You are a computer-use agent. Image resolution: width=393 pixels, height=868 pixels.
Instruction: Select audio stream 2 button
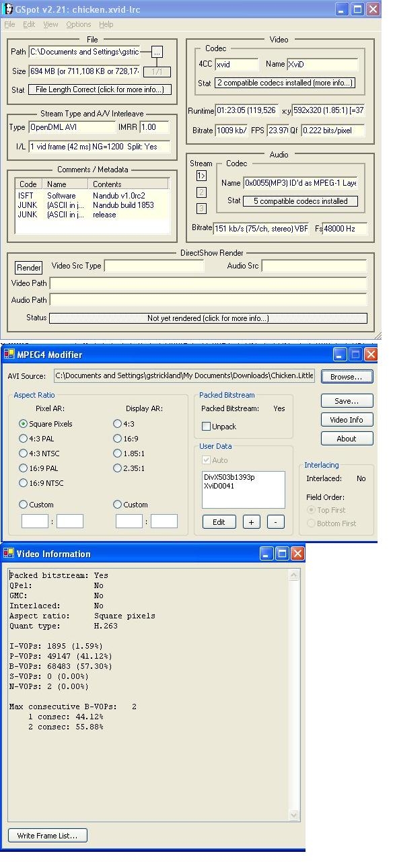[x=201, y=192]
